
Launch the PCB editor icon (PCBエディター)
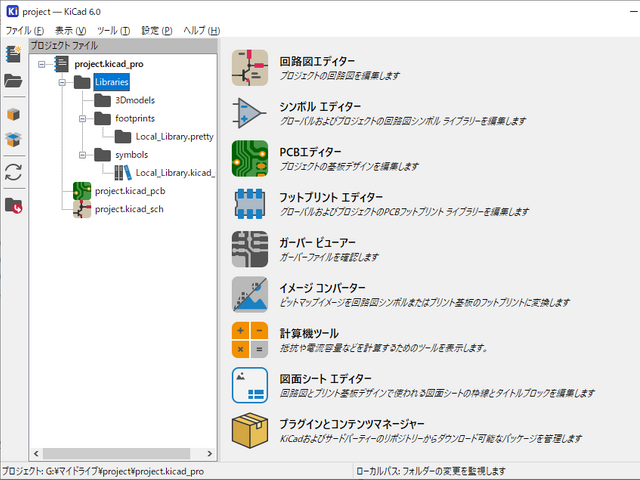coord(250,158)
